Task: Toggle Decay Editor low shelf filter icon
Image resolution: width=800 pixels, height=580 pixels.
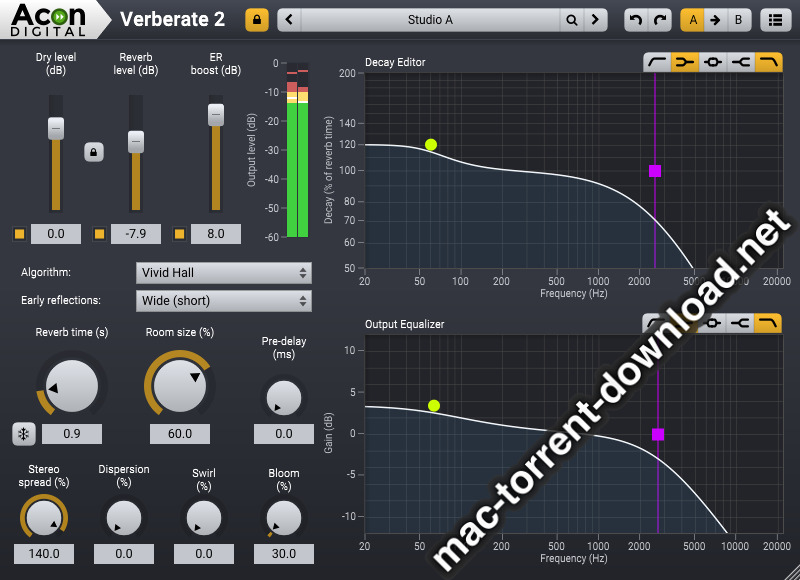Action: pyautogui.click(x=685, y=62)
